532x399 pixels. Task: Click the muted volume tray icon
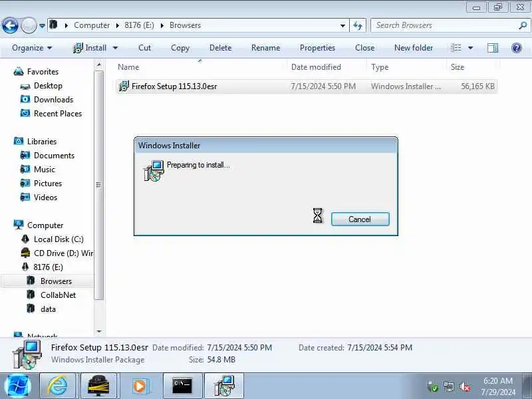tap(464, 387)
